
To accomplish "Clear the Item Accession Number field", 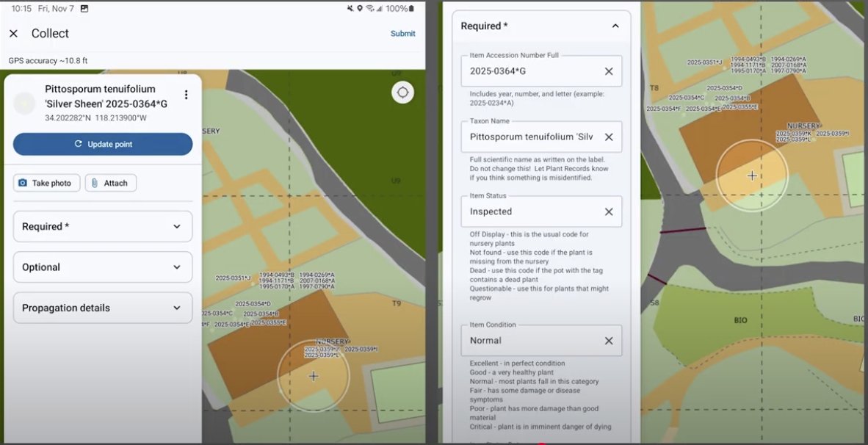I will click(609, 71).
